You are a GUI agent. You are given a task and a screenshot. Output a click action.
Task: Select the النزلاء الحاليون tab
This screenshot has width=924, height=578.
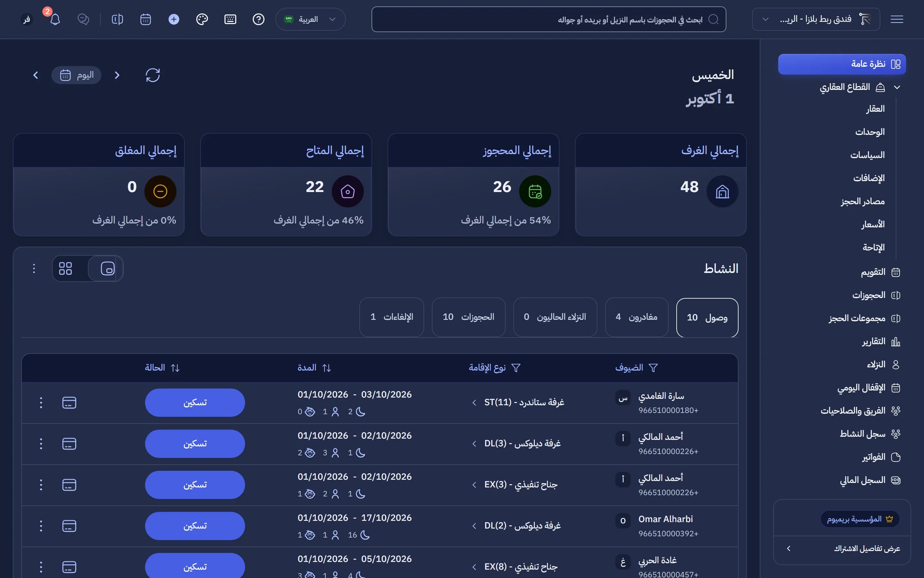point(555,317)
